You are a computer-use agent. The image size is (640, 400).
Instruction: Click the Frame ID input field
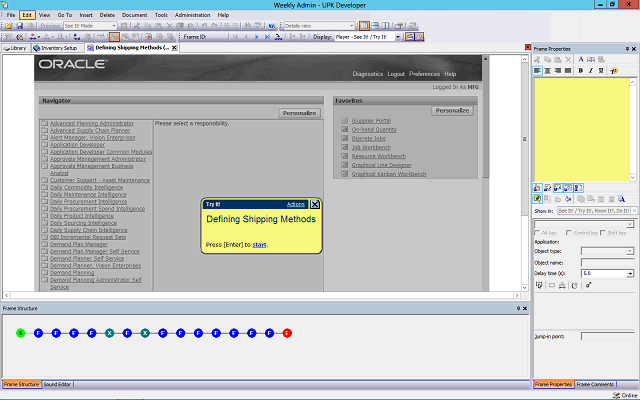click(x=218, y=37)
